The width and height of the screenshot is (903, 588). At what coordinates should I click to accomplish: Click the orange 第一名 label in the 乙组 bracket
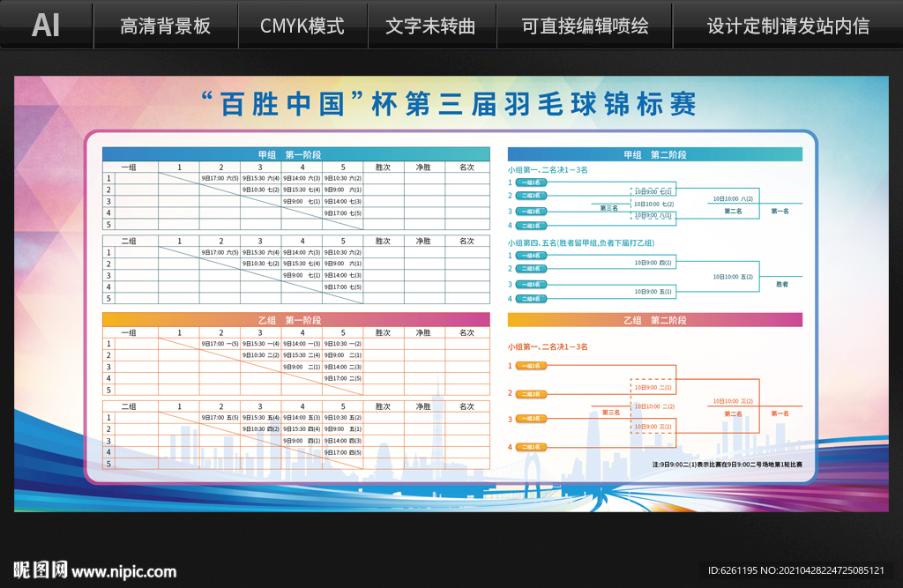780,413
